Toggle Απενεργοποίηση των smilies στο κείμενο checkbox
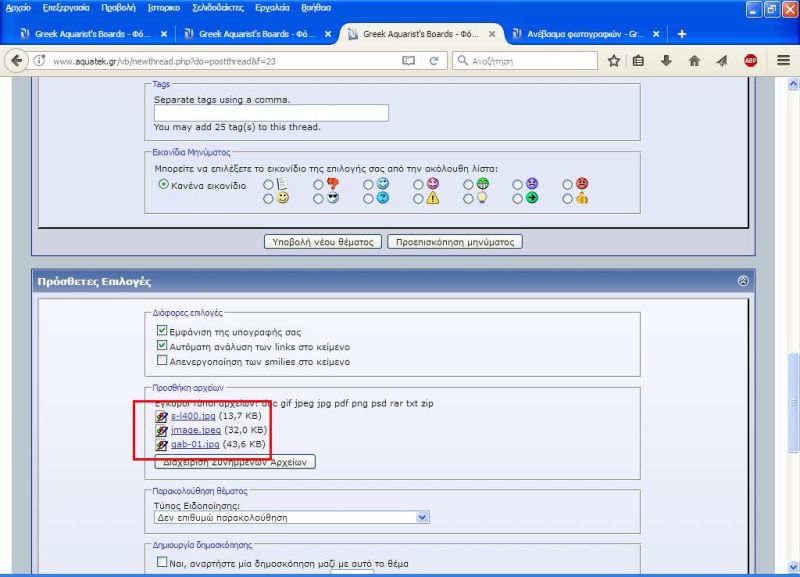 coord(163,361)
